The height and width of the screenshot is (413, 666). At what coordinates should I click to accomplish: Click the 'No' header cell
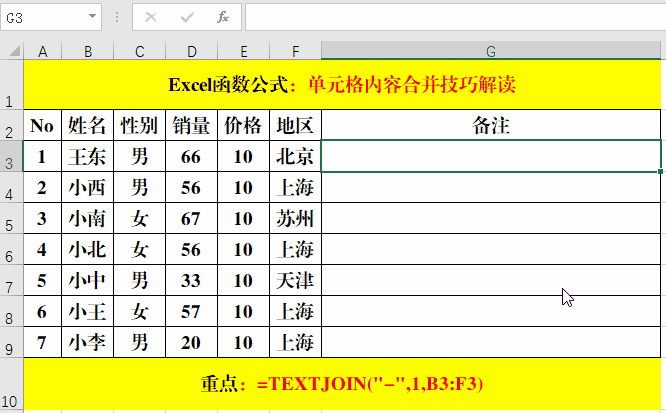[42, 125]
